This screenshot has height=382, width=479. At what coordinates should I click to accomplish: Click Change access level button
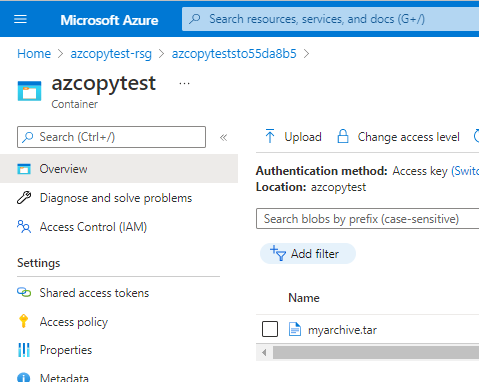[398, 137]
